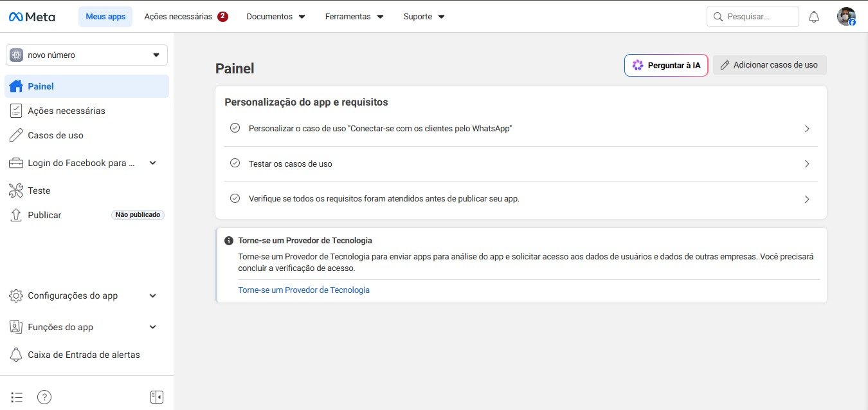Image resolution: width=868 pixels, height=410 pixels.
Task: Open the user profile avatar
Action: pyautogui.click(x=846, y=17)
